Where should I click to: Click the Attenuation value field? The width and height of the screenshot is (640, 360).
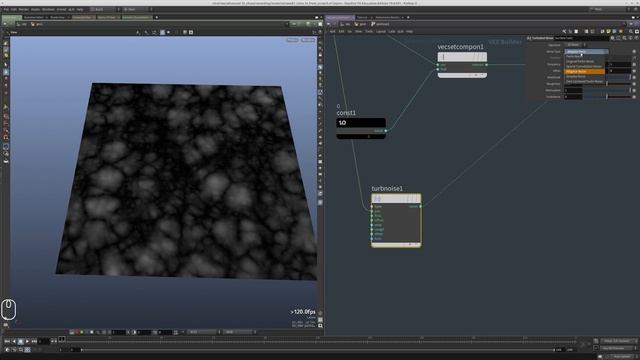tap(573, 90)
